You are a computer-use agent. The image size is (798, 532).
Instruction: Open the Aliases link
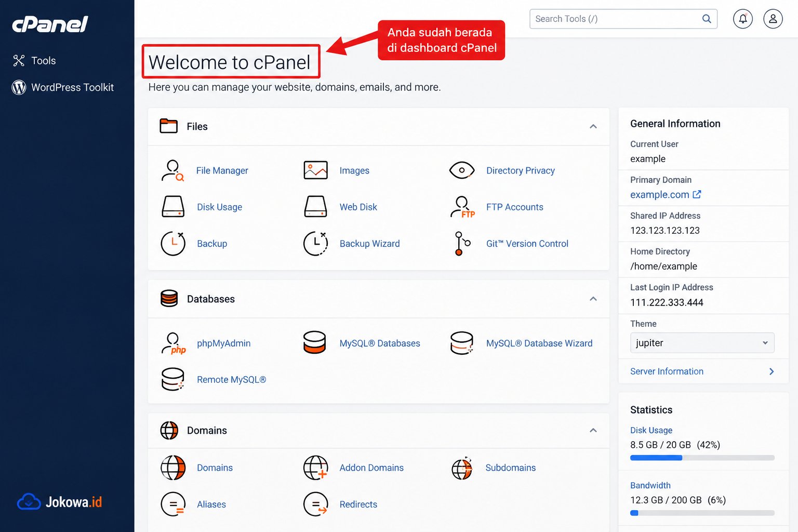pos(211,504)
